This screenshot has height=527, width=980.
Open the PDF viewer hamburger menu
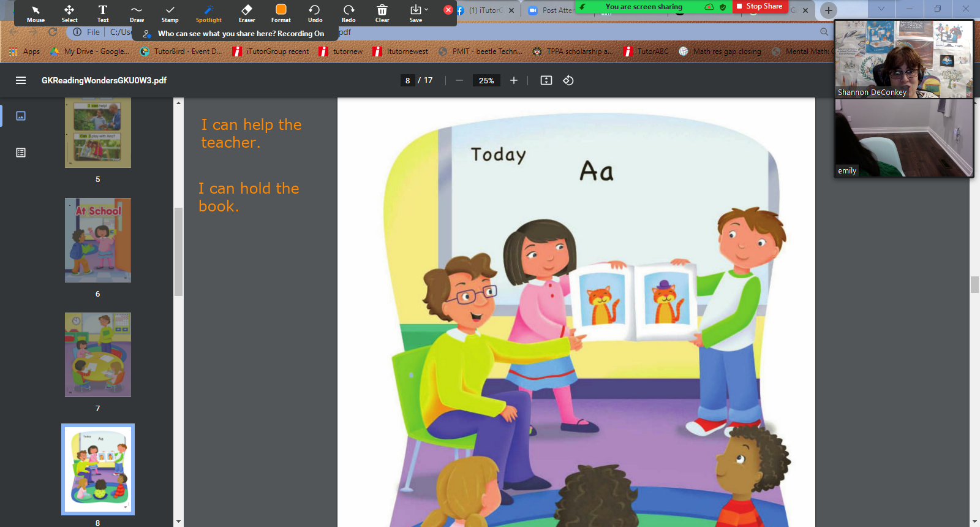tap(21, 80)
